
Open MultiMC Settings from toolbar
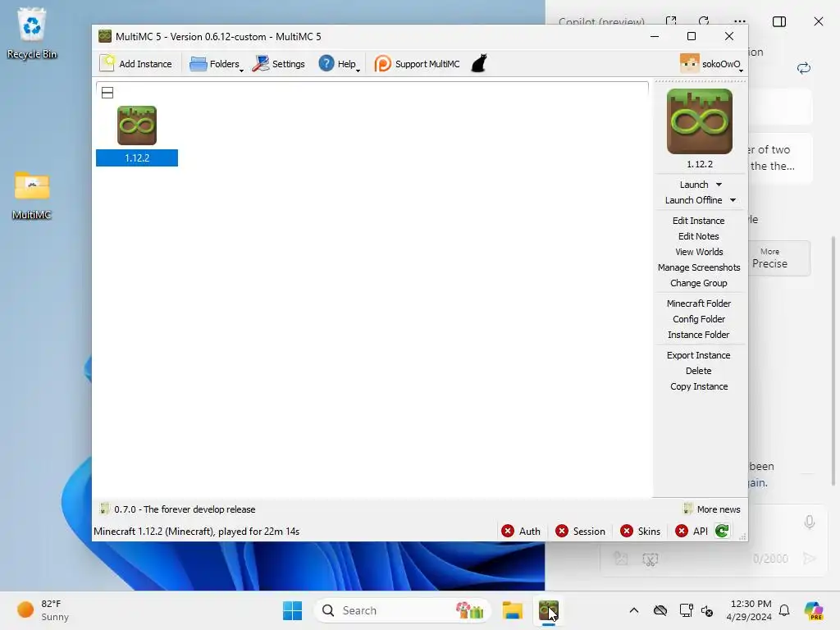pos(279,64)
